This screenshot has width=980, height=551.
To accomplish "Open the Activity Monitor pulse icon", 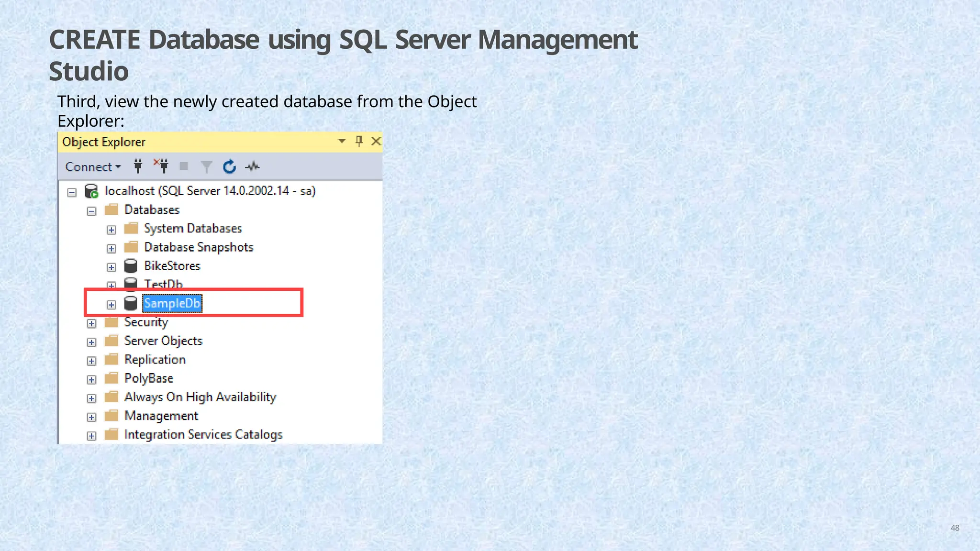I will (252, 166).
